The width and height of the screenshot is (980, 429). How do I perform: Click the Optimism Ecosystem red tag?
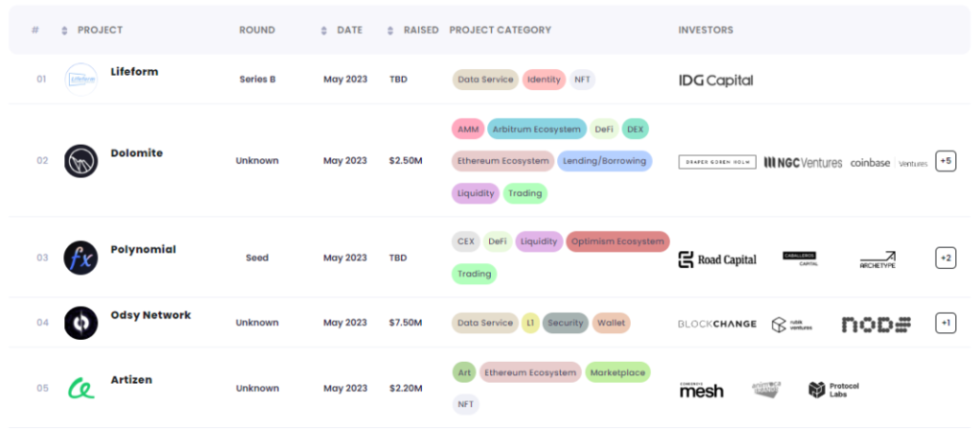point(617,242)
